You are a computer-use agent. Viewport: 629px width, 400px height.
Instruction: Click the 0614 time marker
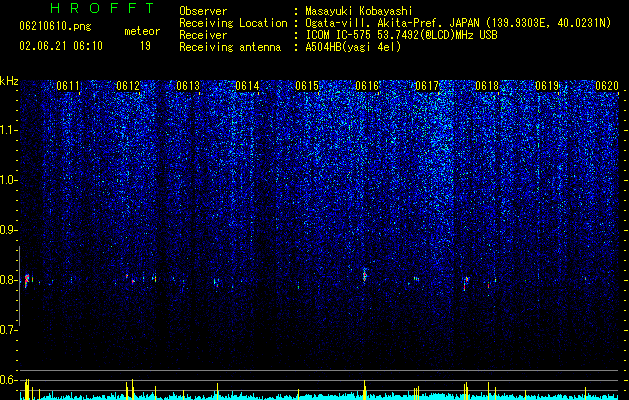(x=247, y=86)
